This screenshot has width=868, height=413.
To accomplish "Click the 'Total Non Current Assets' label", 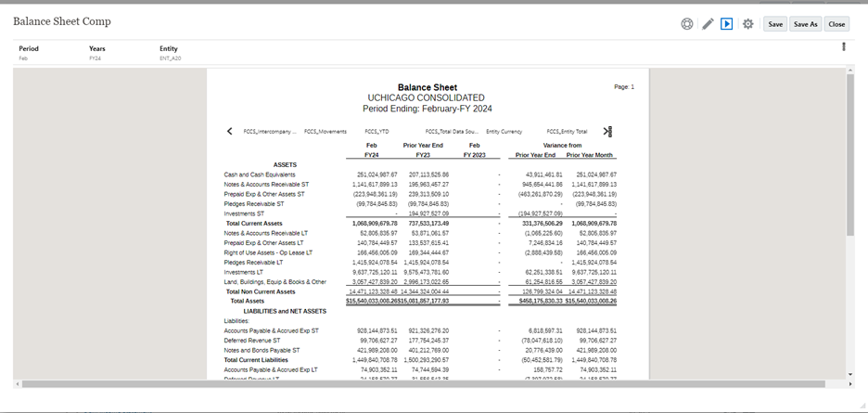I will [261, 291].
